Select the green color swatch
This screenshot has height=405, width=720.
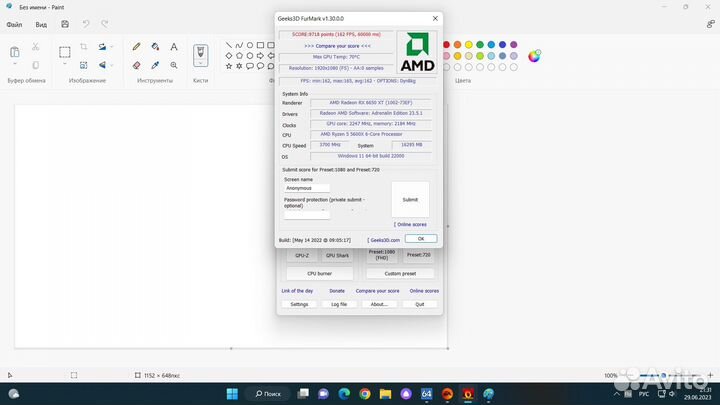click(x=480, y=45)
